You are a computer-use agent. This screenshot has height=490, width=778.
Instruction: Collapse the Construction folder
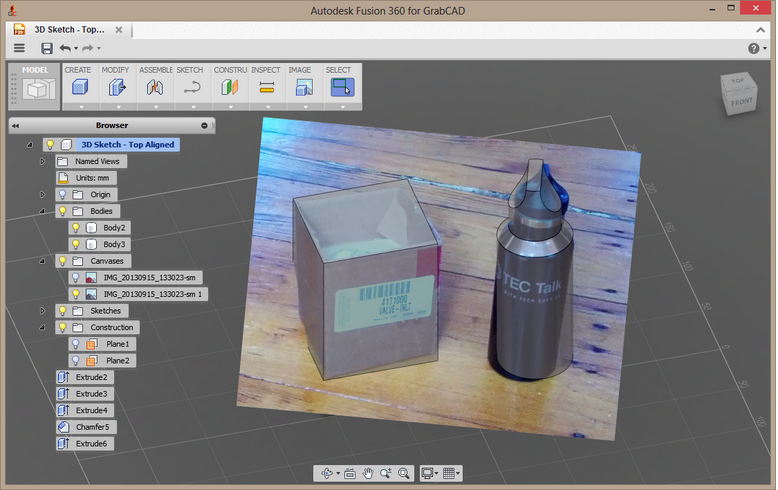(x=43, y=327)
